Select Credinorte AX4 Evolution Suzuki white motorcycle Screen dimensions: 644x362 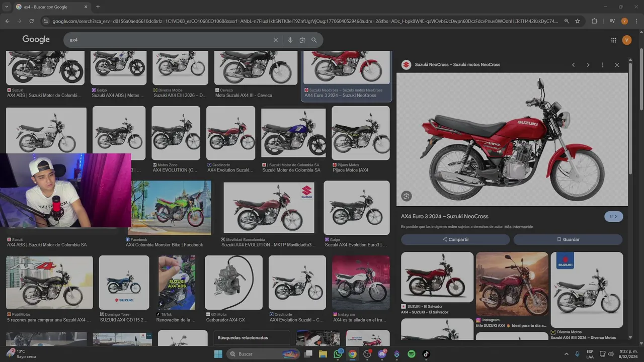(297, 289)
